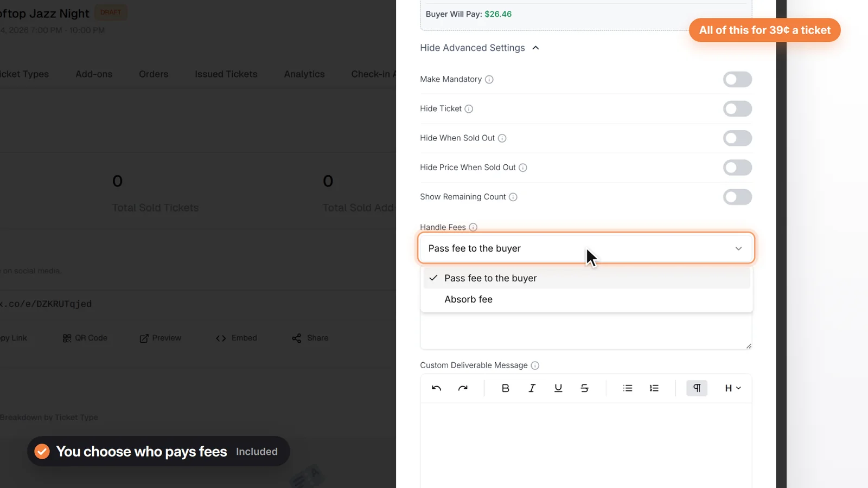Viewport: 868px width, 488px height.
Task: Click the redo icon in editor toolbar
Action: click(463, 388)
